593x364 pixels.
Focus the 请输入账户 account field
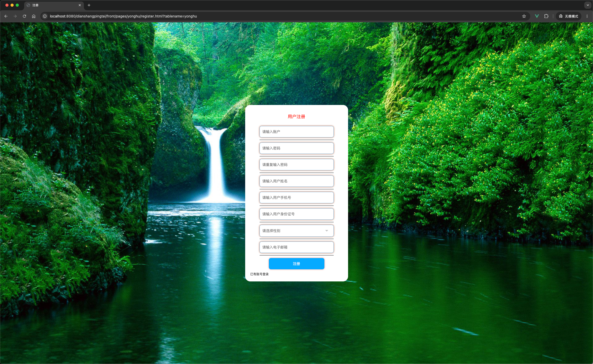coord(296,132)
